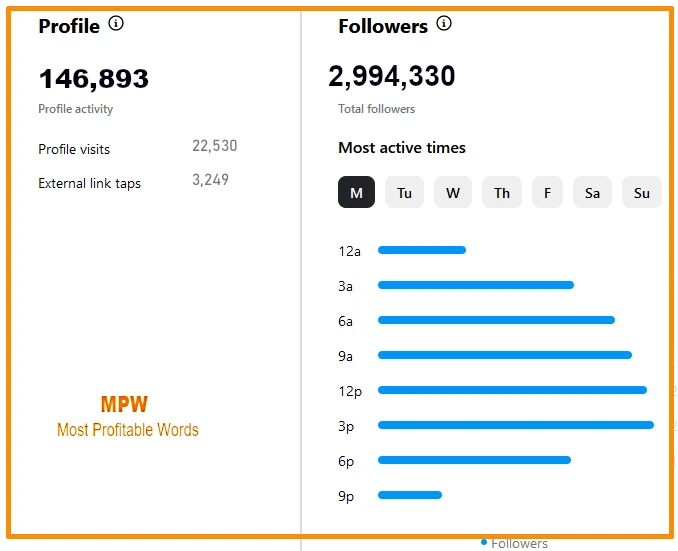
Task: Click the 6a activity bar
Action: (496, 320)
